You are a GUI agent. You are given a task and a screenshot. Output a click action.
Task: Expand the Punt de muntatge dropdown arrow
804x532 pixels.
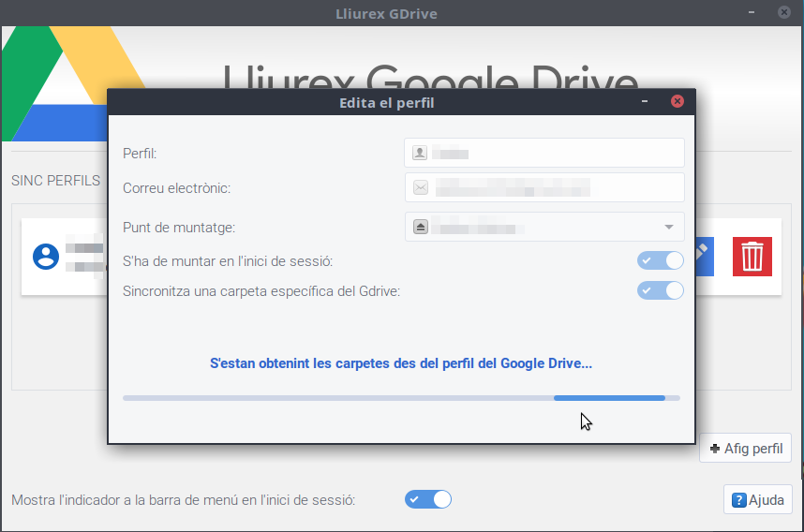click(x=668, y=227)
